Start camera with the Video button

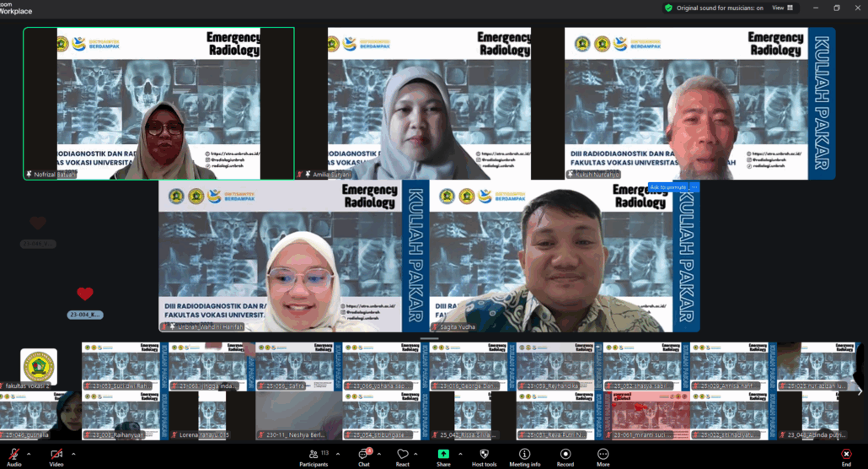(56, 456)
